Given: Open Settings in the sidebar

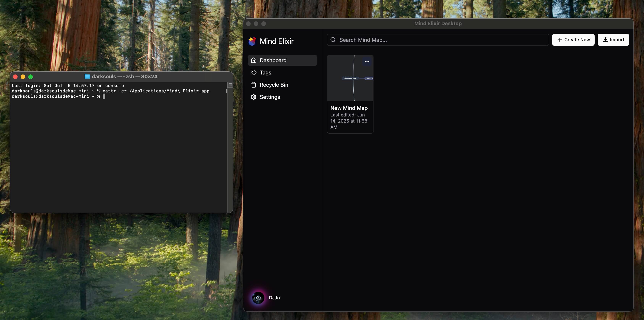Looking at the screenshot, I should coord(282,97).
